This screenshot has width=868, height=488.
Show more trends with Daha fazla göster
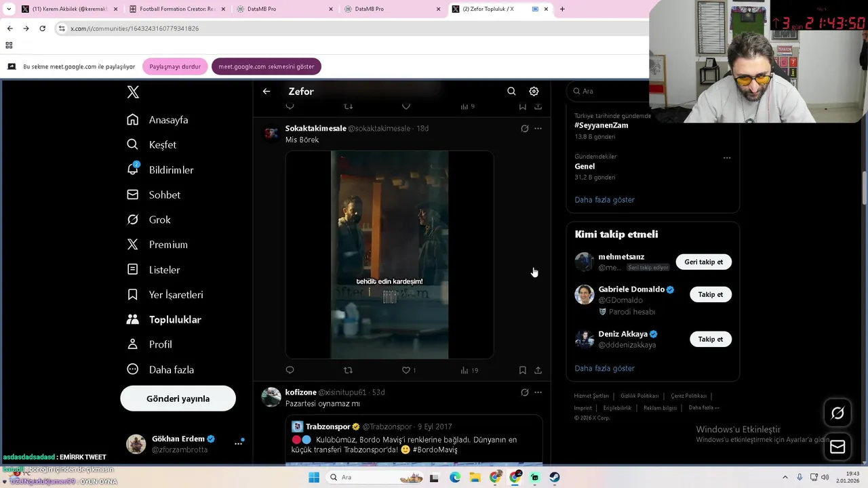pyautogui.click(x=604, y=200)
